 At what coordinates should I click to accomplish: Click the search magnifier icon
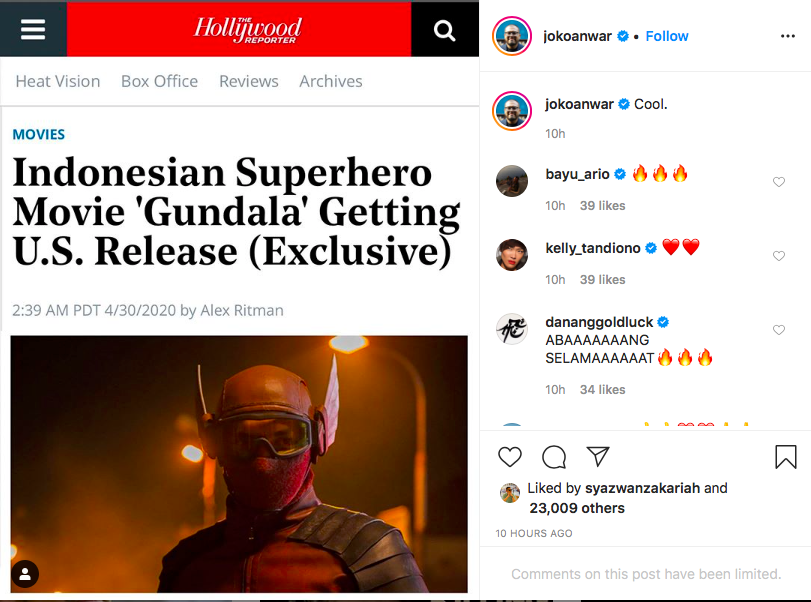click(444, 31)
